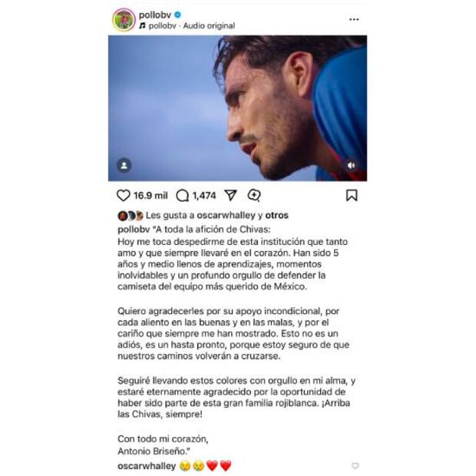Click the verified badge beside pollobv
Image resolution: width=476 pixels, height=476 pixels.
click(x=178, y=15)
